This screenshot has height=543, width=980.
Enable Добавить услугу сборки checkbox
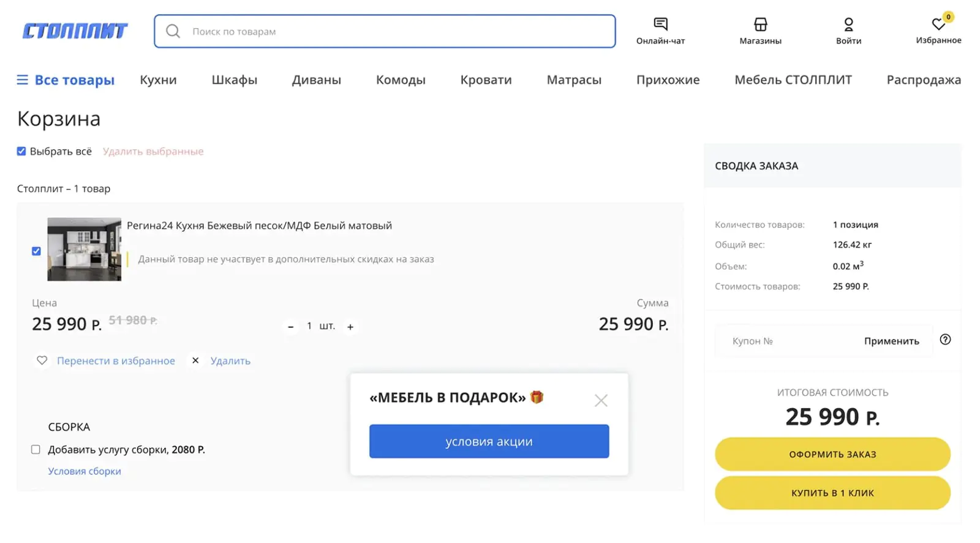tap(36, 449)
